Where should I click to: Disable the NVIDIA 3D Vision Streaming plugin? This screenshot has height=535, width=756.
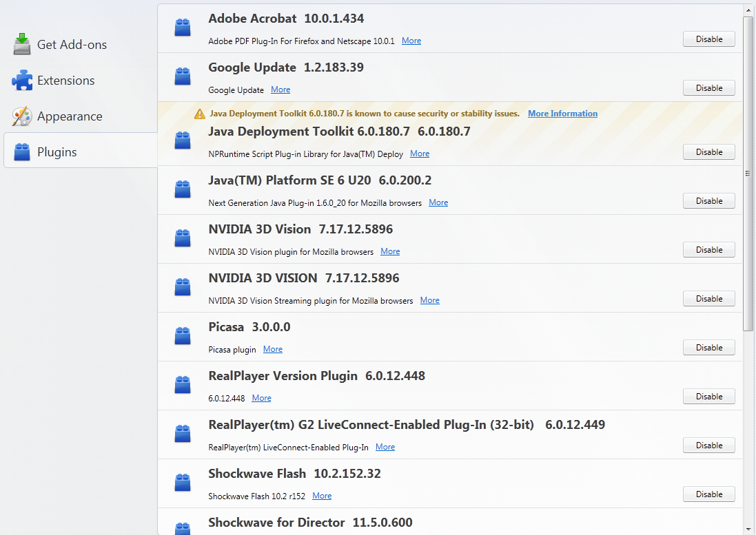(708, 299)
